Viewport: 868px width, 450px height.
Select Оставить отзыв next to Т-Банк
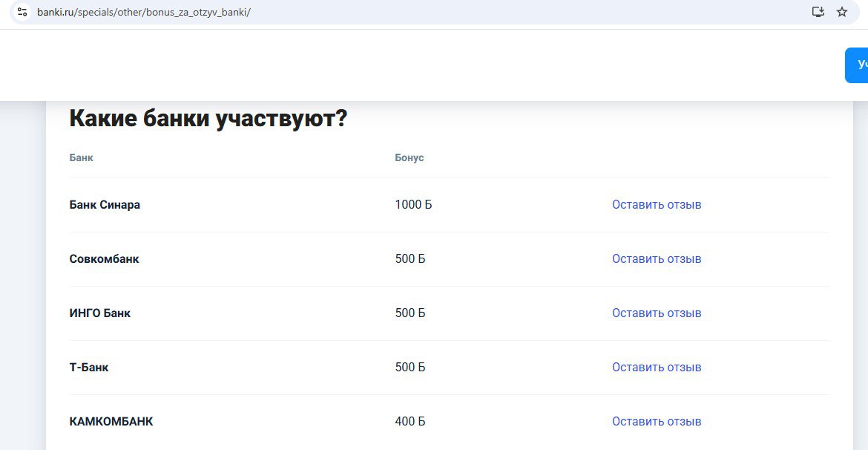click(656, 368)
